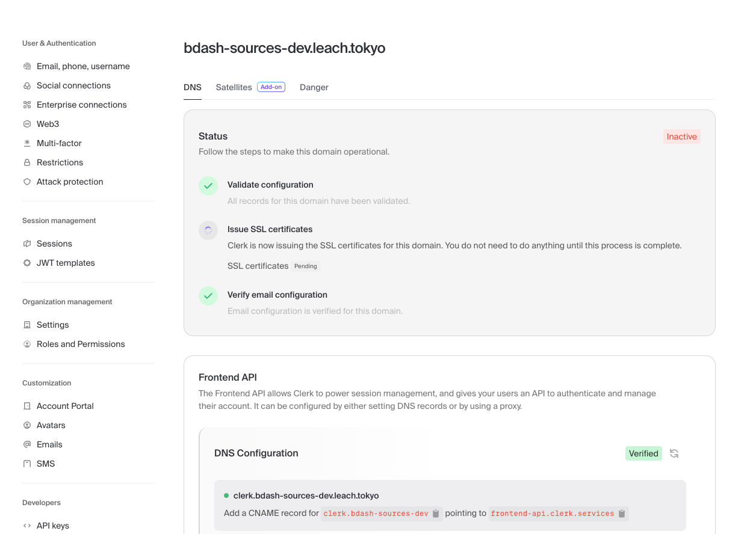This screenshot has width=756, height=534.
Task: Click the JWT templates gear icon
Action: click(x=27, y=263)
